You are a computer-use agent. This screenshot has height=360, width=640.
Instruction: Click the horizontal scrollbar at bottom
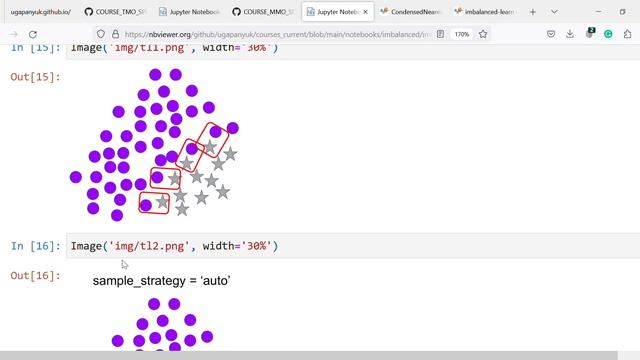[309, 355]
